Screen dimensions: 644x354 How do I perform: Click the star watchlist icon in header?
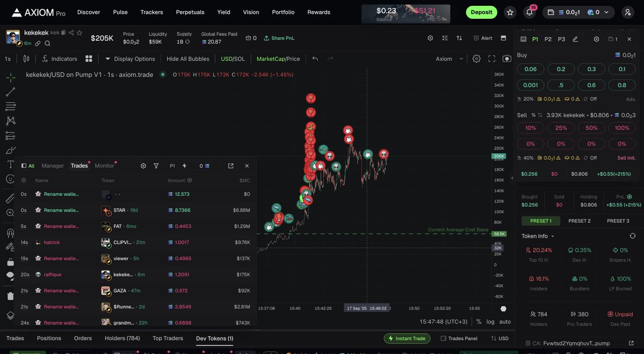[510, 12]
